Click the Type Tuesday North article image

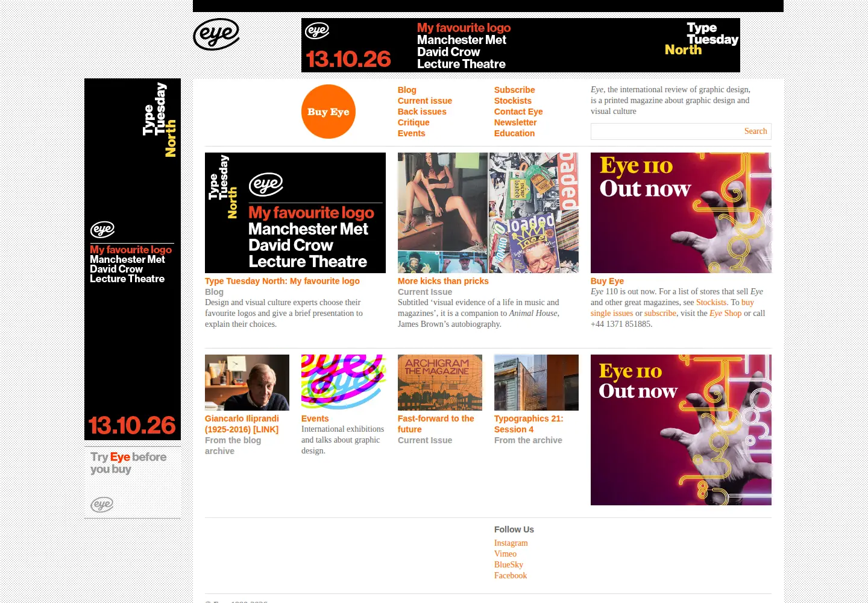[x=295, y=213]
